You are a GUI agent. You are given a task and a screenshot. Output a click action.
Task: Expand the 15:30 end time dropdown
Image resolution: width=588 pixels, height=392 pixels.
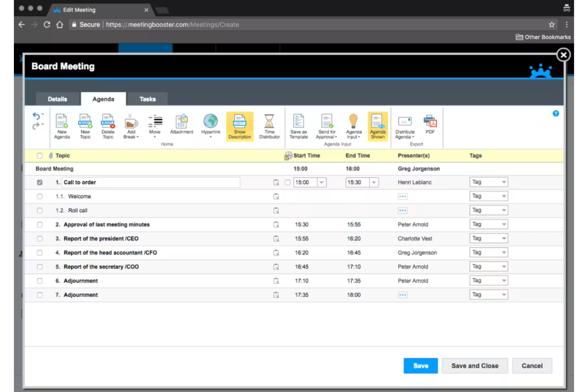coord(374,182)
